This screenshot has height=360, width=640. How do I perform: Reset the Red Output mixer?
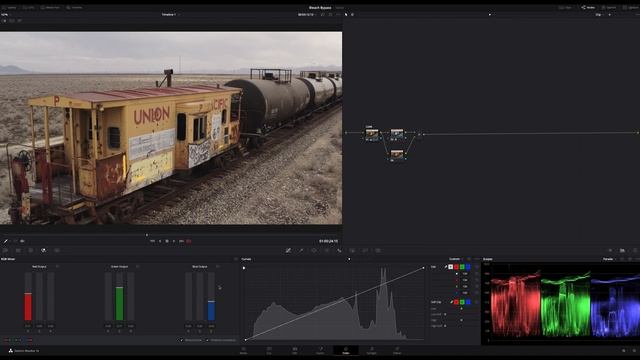coord(57,267)
